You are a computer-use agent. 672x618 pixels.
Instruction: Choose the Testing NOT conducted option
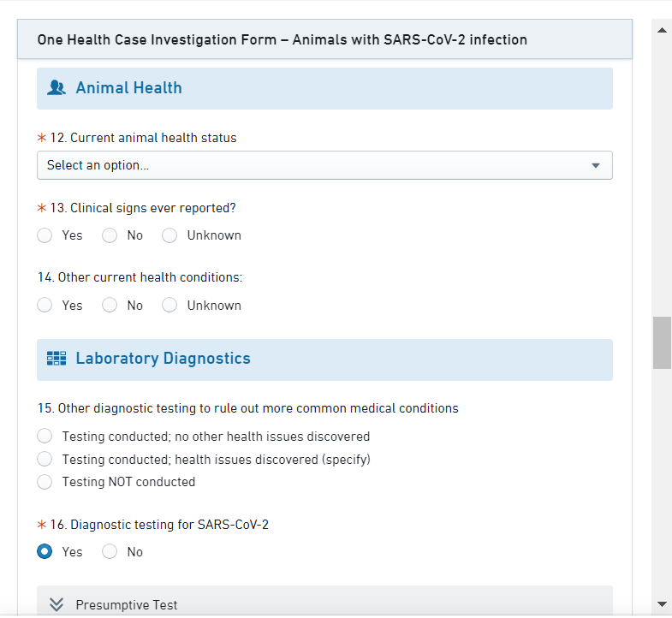[45, 482]
